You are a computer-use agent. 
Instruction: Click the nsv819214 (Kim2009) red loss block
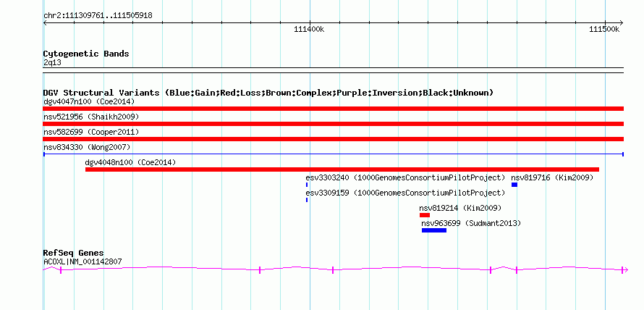[425, 215]
